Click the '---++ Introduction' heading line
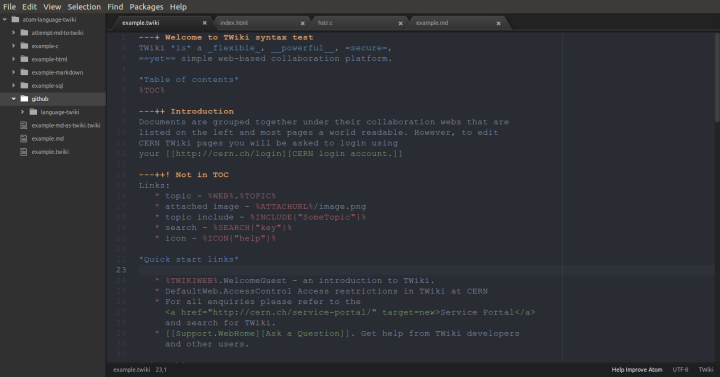The width and height of the screenshot is (720, 377). point(186,112)
